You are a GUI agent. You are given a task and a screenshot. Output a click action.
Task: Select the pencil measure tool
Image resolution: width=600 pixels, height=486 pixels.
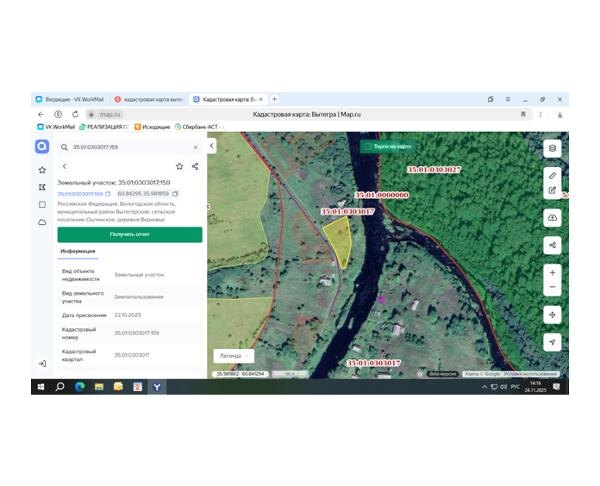552,176
